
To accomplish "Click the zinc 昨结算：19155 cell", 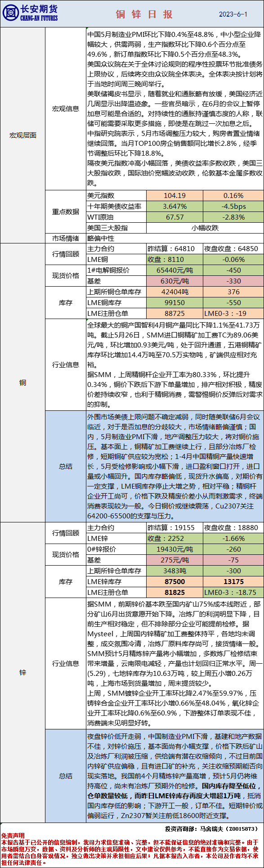I will pyautogui.click(x=175, y=527).
